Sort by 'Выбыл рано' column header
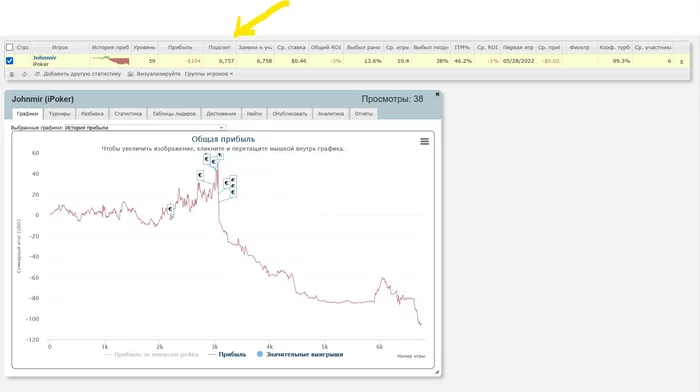Screen dimensions: 700x392 [363, 47]
